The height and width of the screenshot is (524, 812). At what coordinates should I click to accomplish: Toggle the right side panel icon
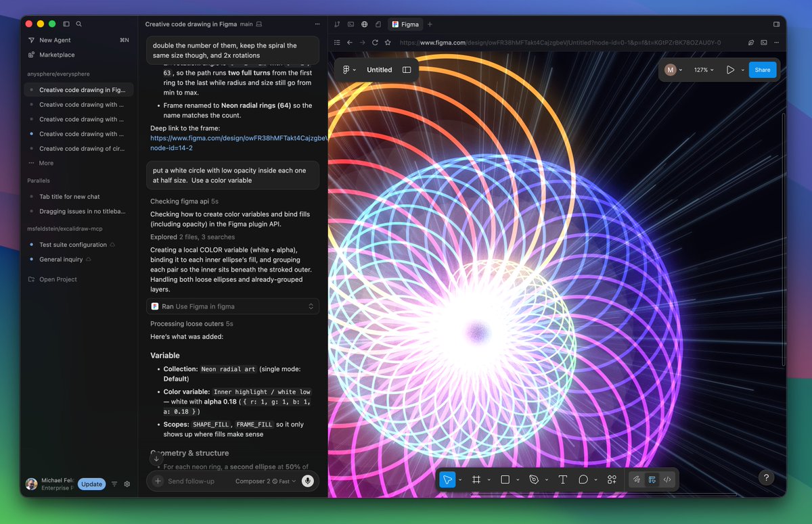[x=776, y=24]
